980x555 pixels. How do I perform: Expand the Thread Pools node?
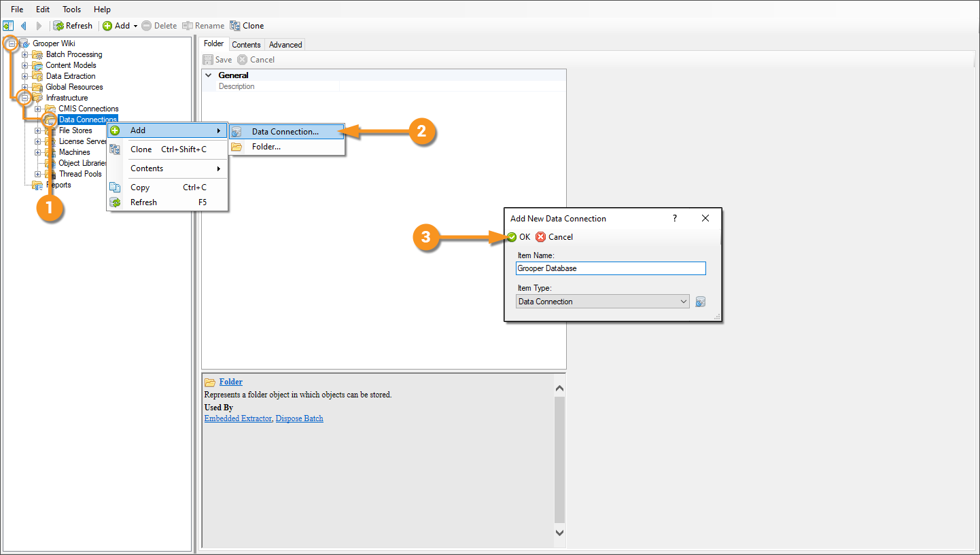point(38,174)
